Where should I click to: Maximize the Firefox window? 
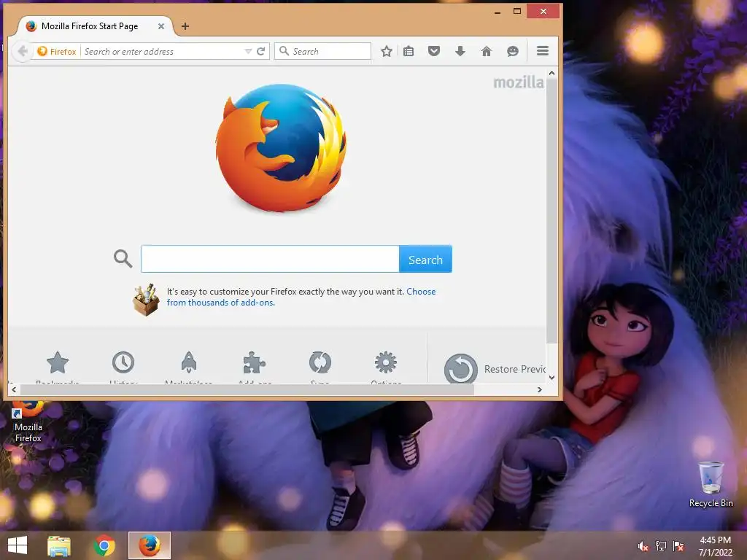pos(517,11)
